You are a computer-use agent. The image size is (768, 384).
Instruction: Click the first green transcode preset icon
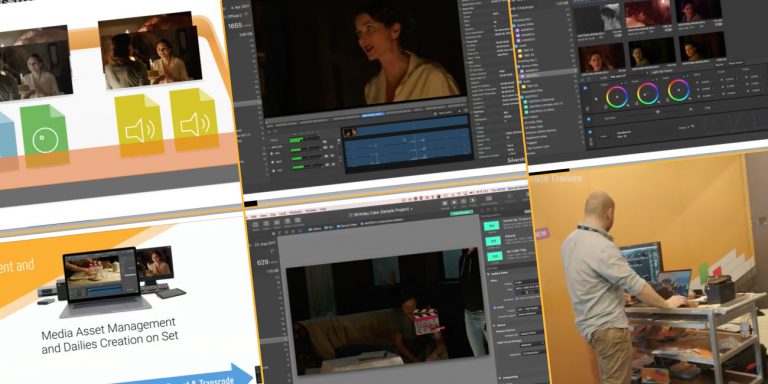point(492,226)
